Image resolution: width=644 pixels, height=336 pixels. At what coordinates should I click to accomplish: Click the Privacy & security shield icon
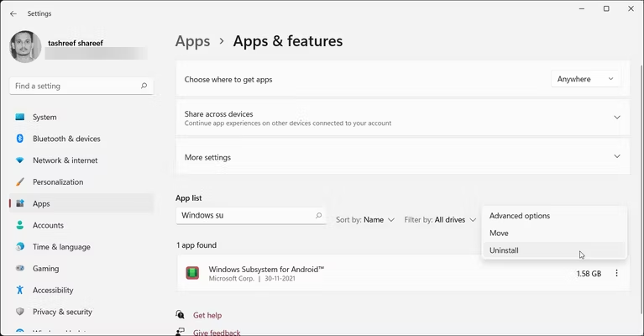19,312
